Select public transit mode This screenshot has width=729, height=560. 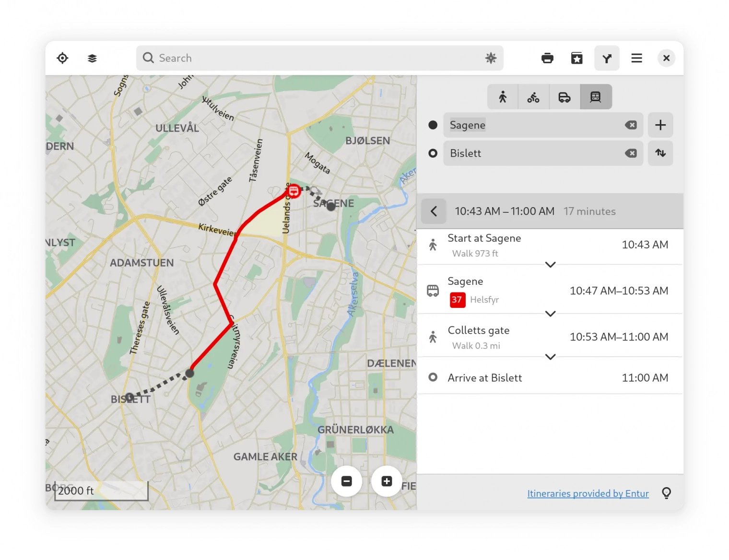point(596,97)
